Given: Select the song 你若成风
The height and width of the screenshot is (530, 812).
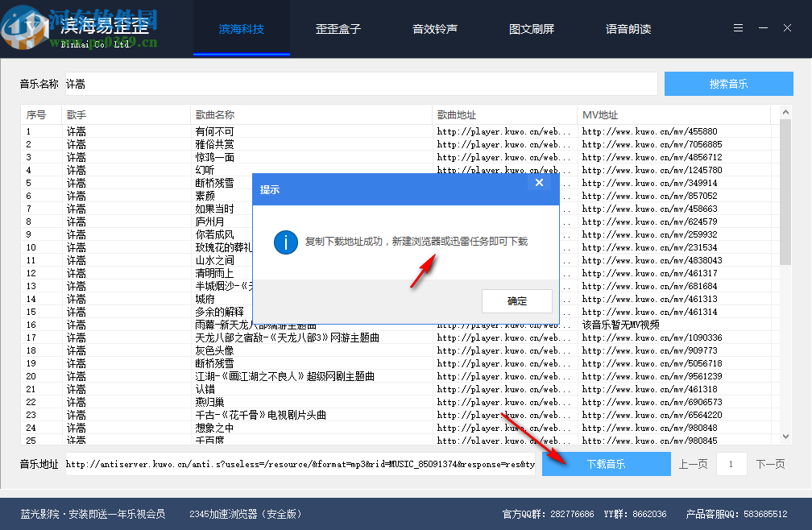Looking at the screenshot, I should point(215,234).
